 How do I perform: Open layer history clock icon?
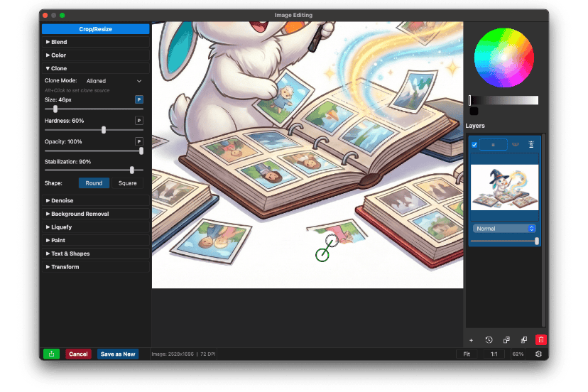point(489,340)
